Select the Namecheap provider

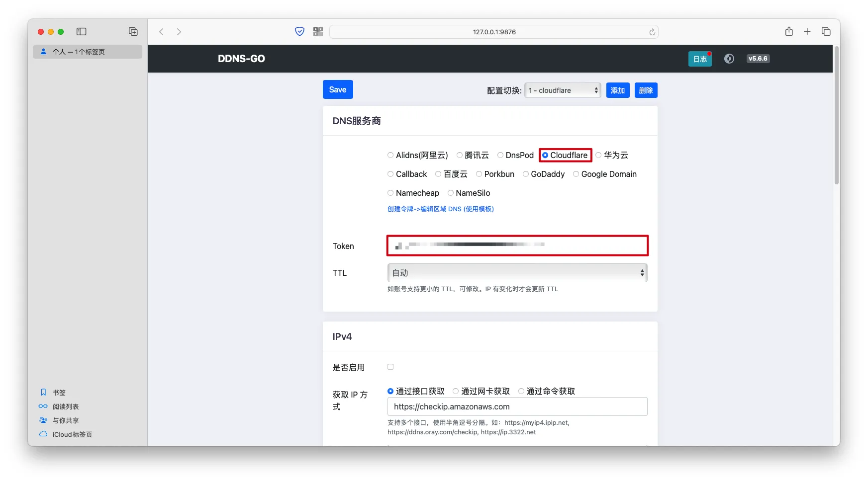(390, 193)
